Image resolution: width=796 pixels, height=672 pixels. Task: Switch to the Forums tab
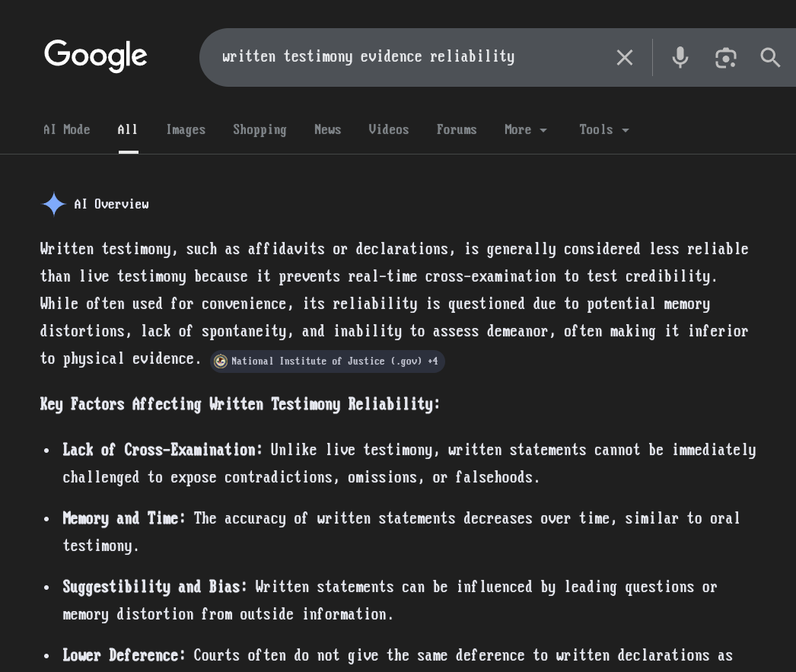[457, 130]
